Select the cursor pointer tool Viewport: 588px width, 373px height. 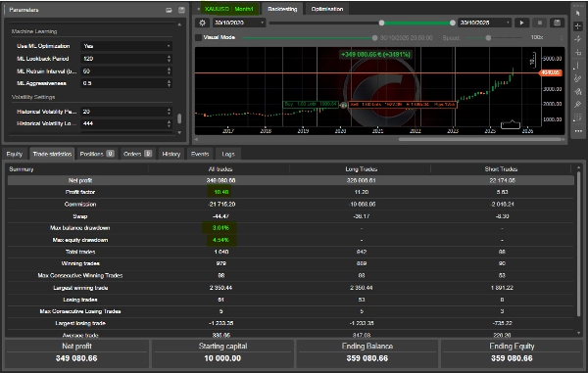coord(578,13)
